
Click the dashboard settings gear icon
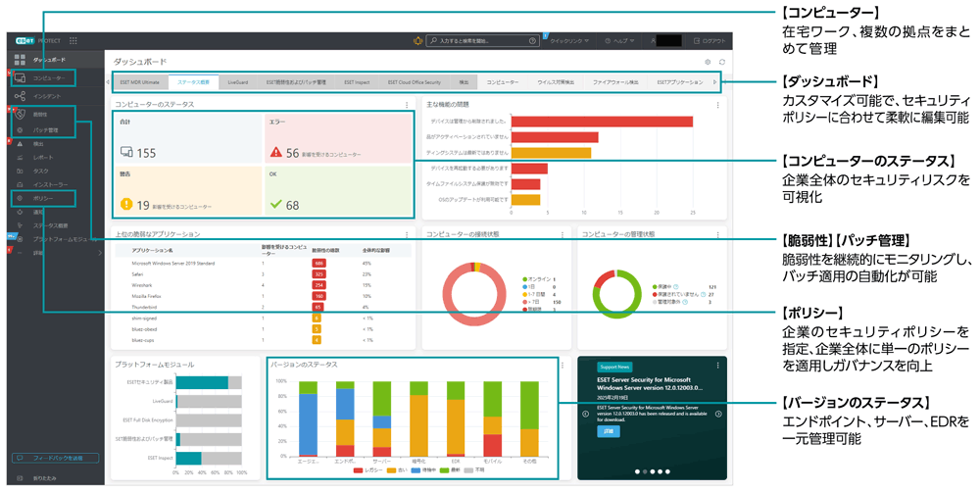click(708, 62)
